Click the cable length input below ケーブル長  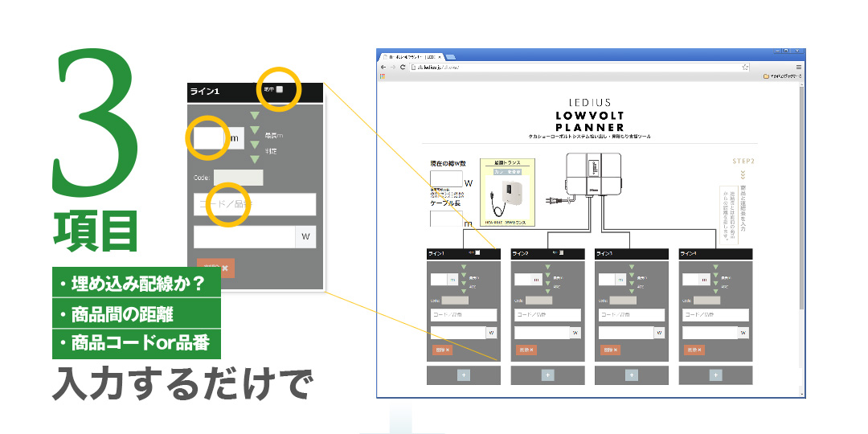coord(446,219)
